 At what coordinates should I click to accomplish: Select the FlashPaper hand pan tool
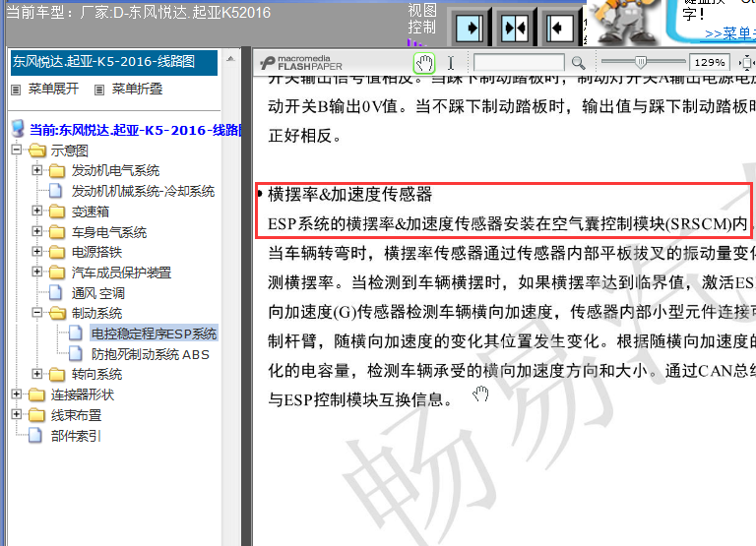[424, 63]
